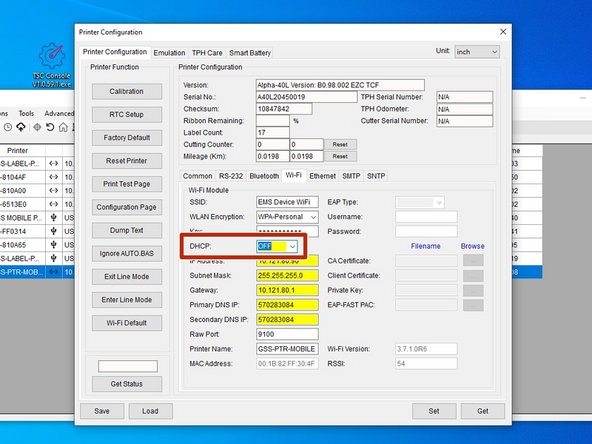Click the Calibration button
Screen dimensions: 592x444
point(126,91)
